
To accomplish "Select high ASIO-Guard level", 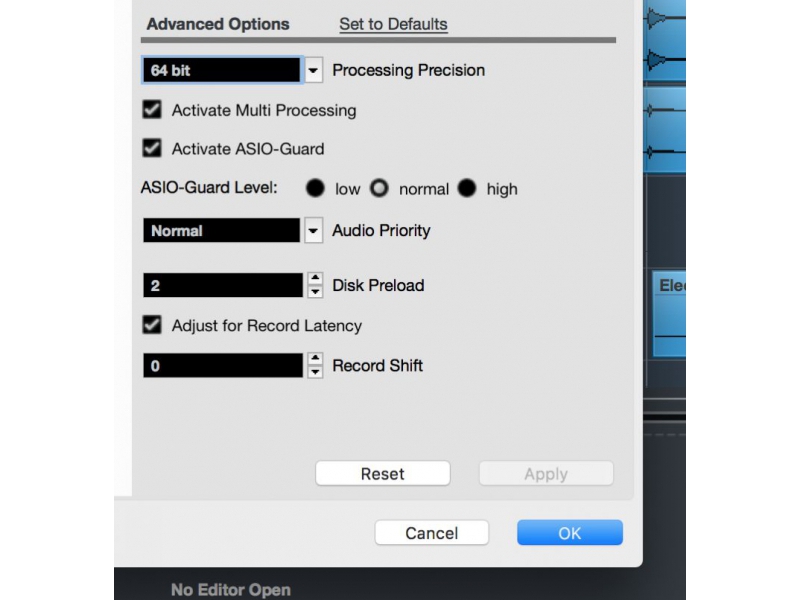I will pos(467,188).
